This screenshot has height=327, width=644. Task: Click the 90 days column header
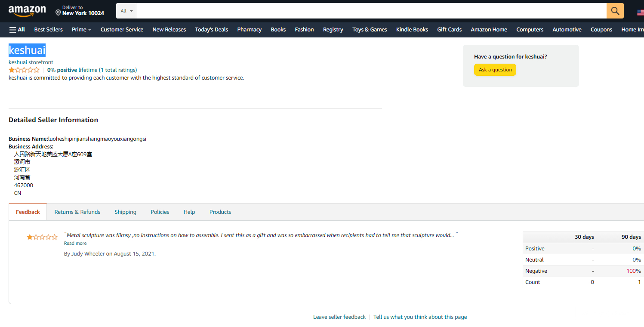631,237
